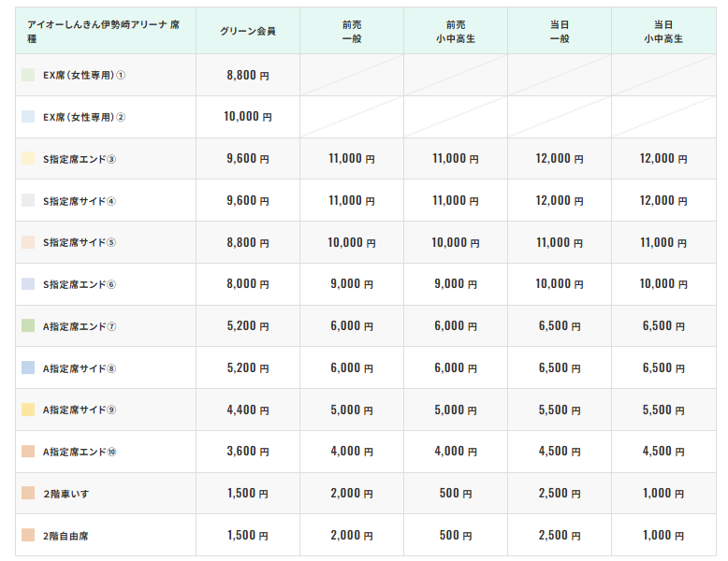Click the S指定席サイド④ row label
Image resolution: width=728 pixels, height=561 pixels.
click(x=80, y=201)
